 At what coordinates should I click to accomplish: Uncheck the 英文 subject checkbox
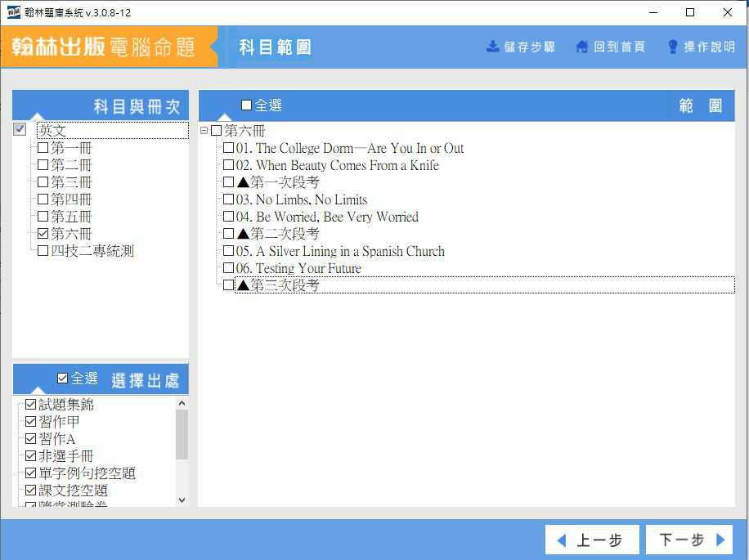tap(20, 129)
